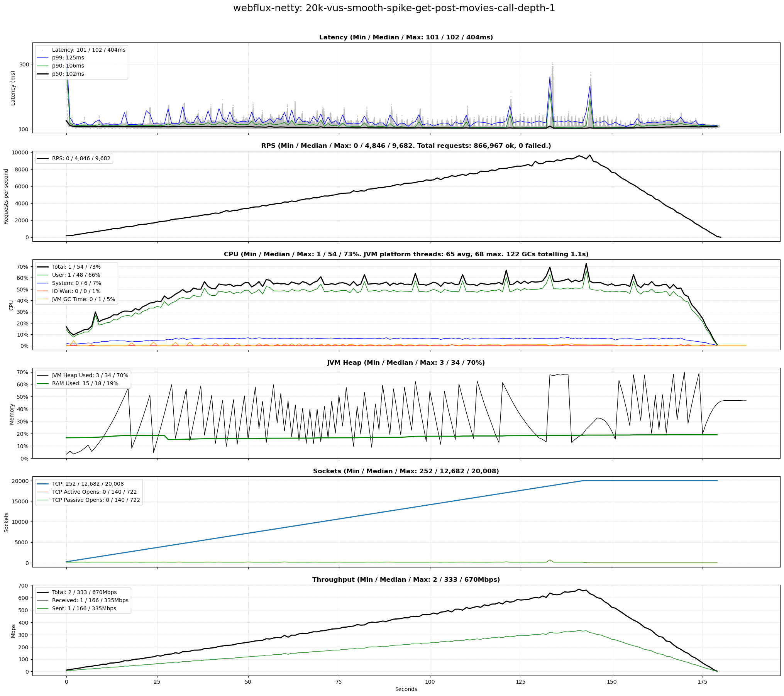The height and width of the screenshot is (696, 784).
Task: Click the CPU chart title
Action: tap(406, 254)
